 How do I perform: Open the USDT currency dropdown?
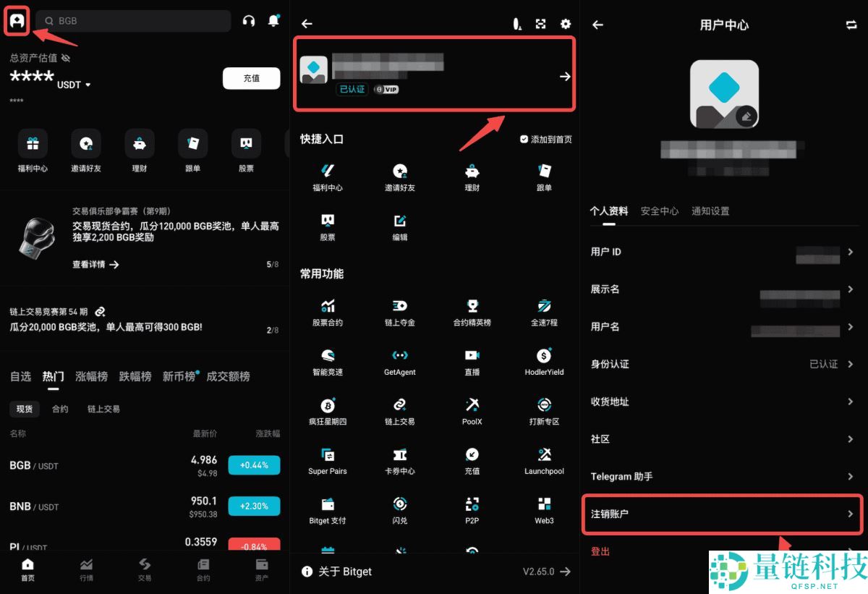[x=81, y=83]
